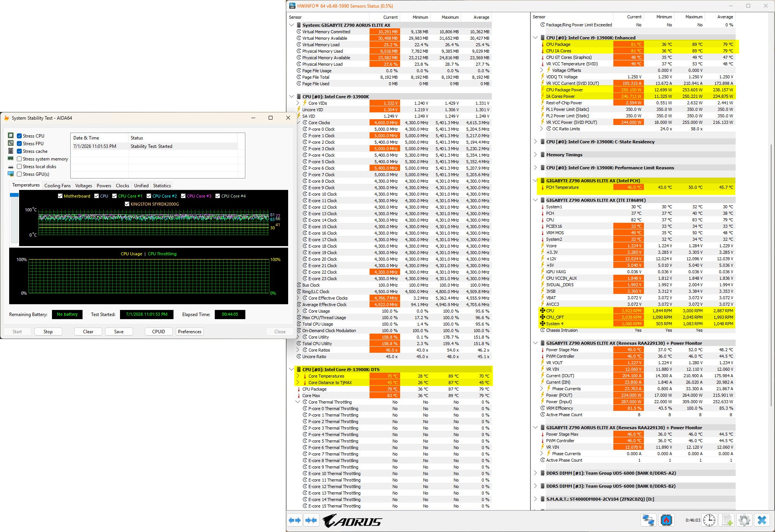The width and height of the screenshot is (775, 532).
Task: Click the thermometer icon beside Core Max row
Action: tap(299, 396)
